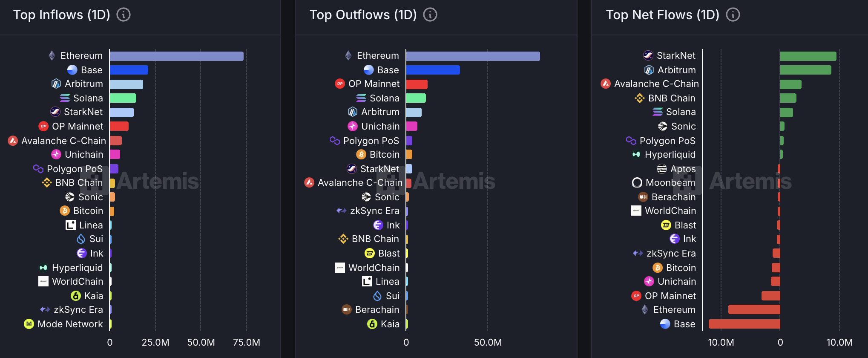Click the "75.0M" axis value in Top Inflows
The height and width of the screenshot is (358, 868).
[247, 342]
